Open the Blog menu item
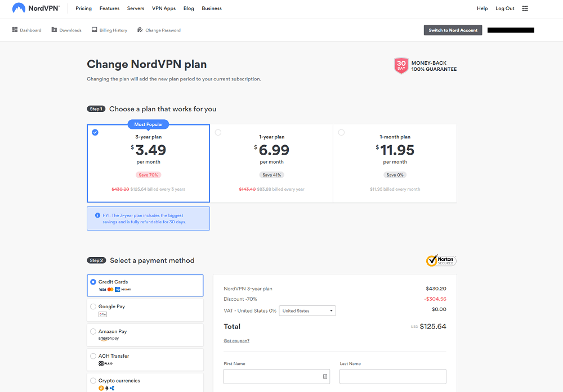The width and height of the screenshot is (563, 392). pos(189,8)
